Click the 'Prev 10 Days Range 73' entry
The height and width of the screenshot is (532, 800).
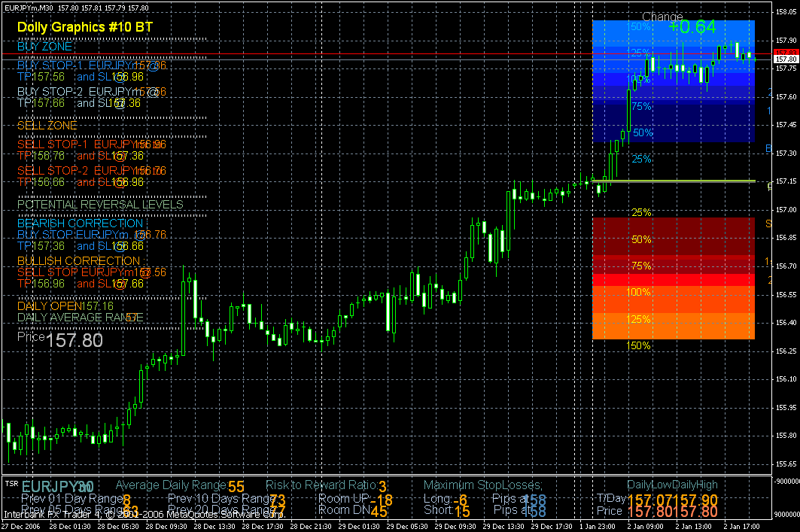point(227,500)
